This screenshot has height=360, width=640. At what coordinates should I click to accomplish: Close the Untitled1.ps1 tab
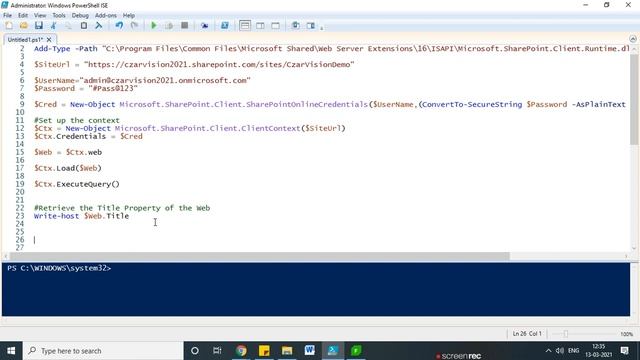(49, 40)
